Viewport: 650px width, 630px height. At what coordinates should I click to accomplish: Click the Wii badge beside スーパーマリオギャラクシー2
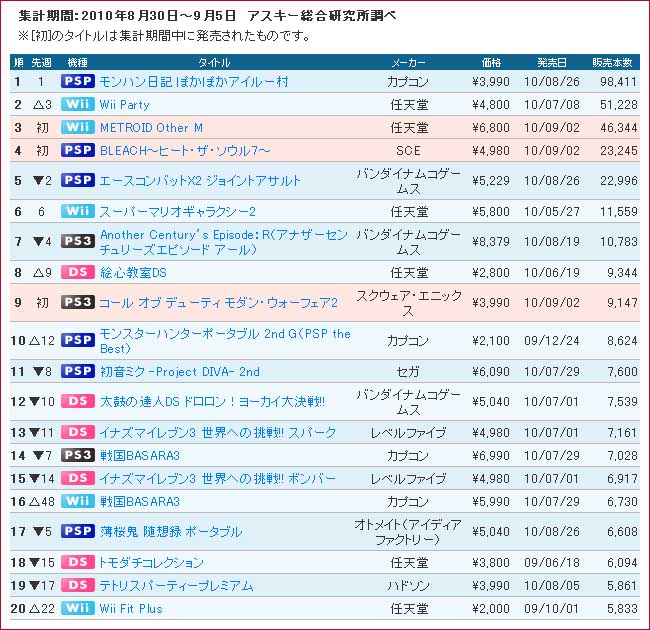78,211
